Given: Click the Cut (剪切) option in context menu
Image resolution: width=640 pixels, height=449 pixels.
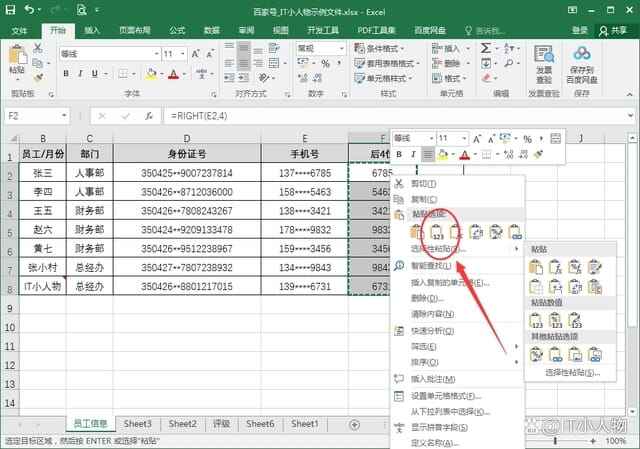Looking at the screenshot, I should click(x=424, y=184).
